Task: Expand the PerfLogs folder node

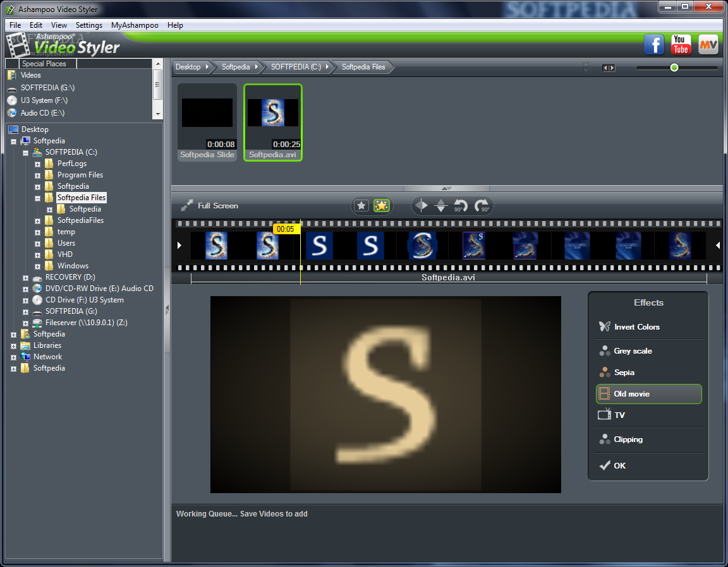Action: 38,164
